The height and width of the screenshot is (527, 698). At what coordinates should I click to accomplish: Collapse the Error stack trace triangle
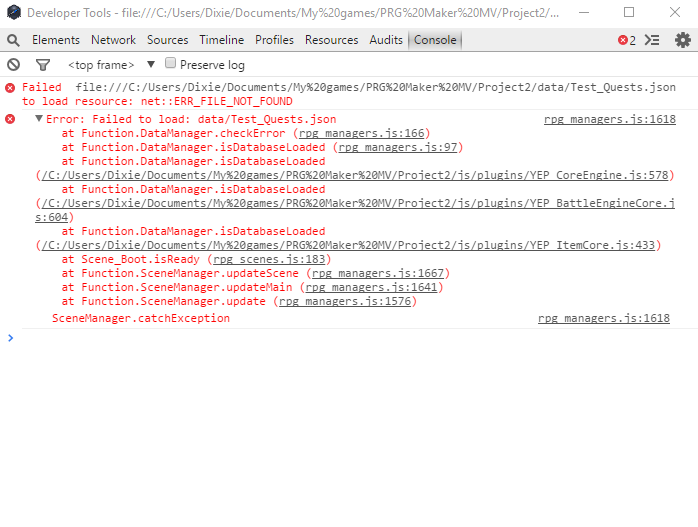click(39, 118)
